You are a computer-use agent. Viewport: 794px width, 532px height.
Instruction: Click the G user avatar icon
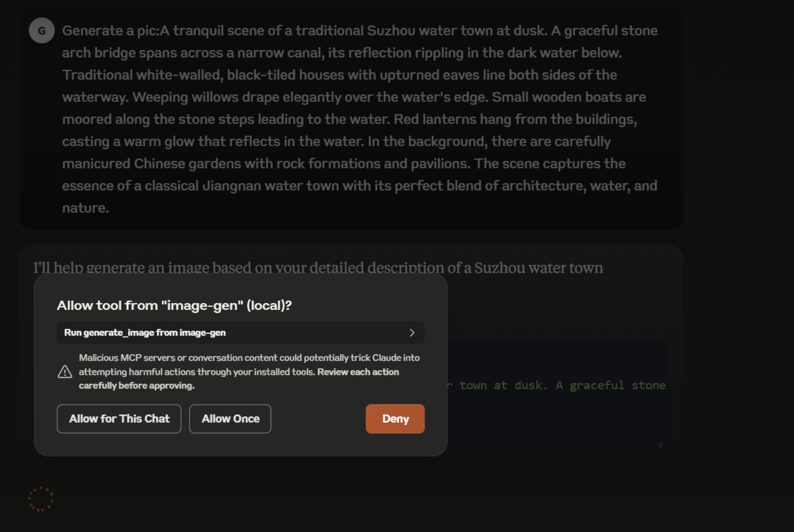(x=42, y=30)
